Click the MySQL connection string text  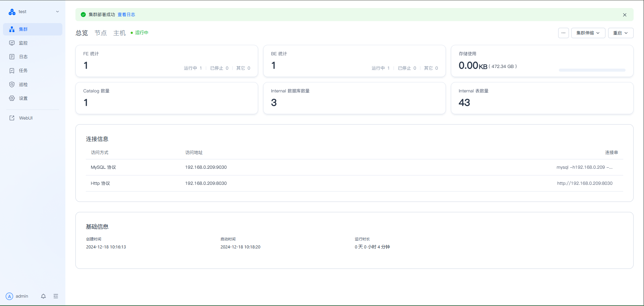pos(584,167)
